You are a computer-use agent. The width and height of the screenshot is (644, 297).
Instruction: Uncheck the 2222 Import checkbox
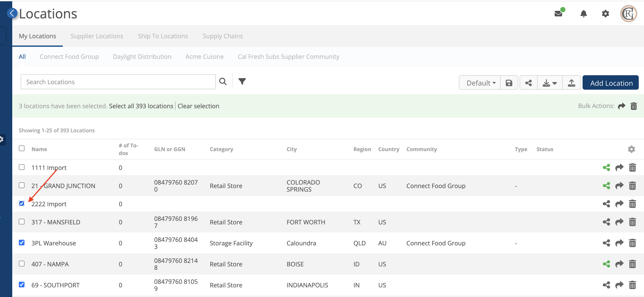pos(22,203)
